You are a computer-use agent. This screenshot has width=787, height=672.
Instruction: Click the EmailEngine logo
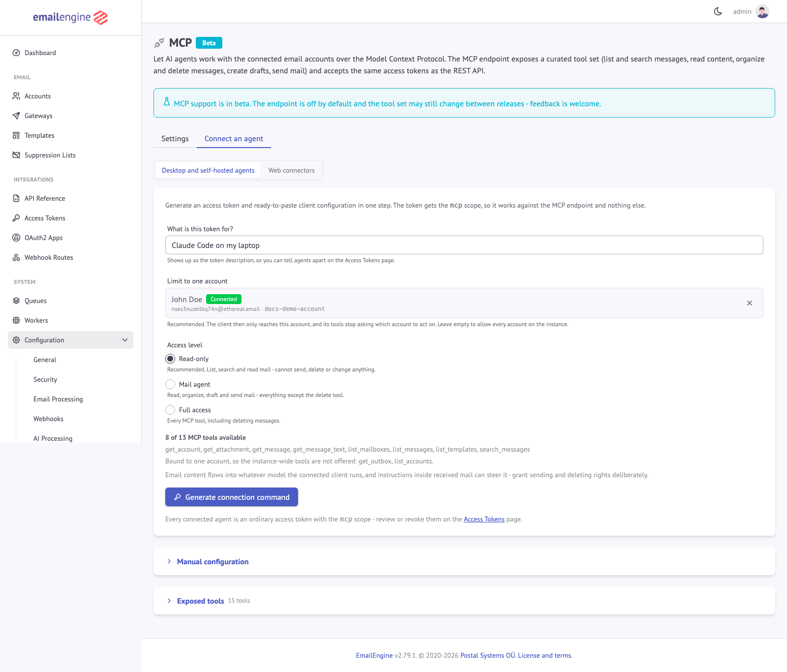(70, 18)
